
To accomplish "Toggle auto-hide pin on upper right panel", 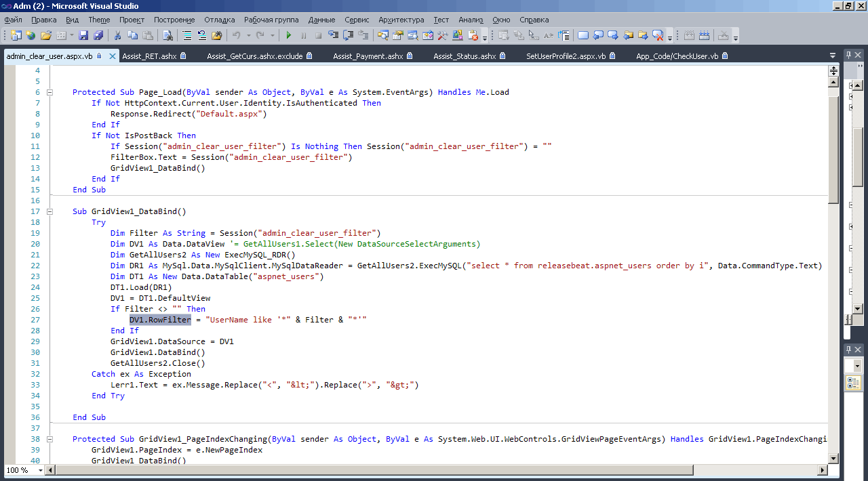I will tap(848, 55).
